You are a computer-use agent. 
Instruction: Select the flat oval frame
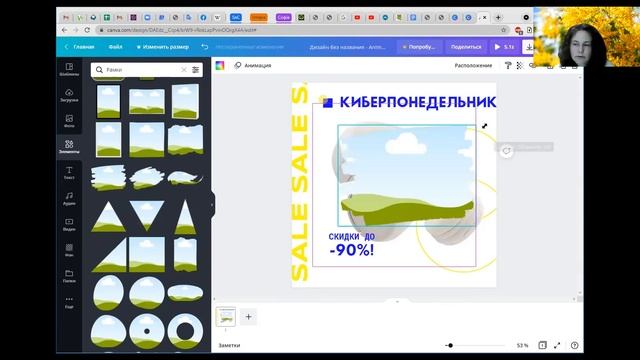[185, 293]
